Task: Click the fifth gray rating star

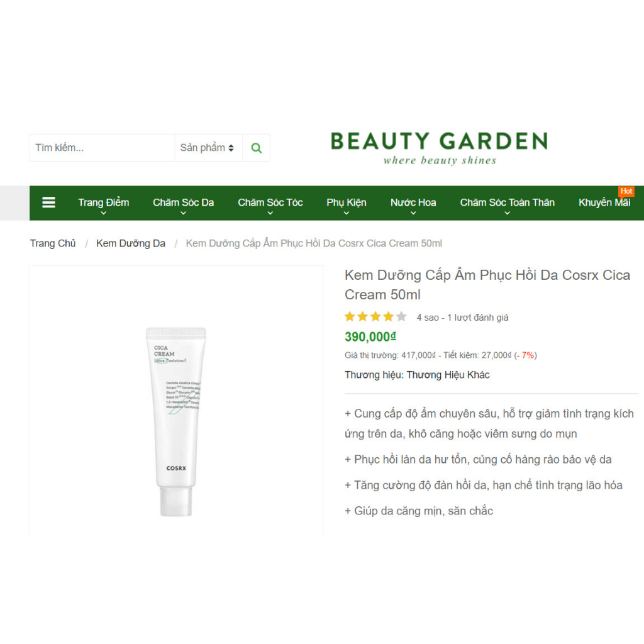Action: 401,317
